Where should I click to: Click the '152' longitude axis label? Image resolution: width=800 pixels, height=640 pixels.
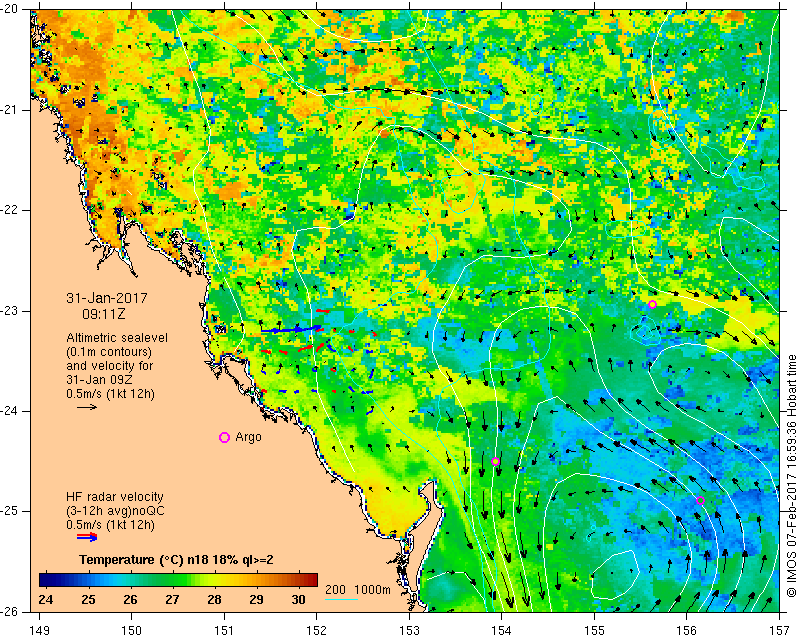[x=317, y=630]
